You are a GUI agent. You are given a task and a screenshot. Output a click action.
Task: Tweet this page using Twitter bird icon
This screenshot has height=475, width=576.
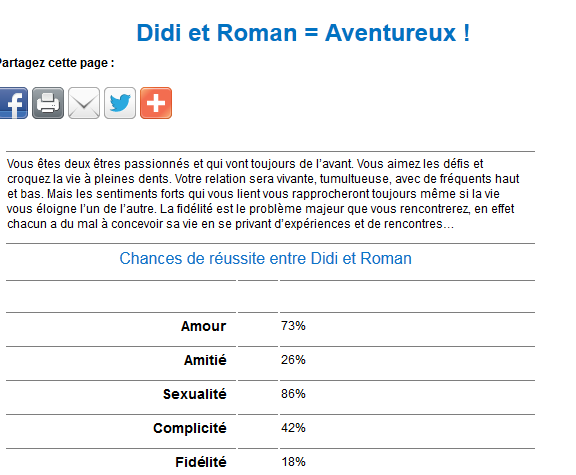tap(120, 103)
